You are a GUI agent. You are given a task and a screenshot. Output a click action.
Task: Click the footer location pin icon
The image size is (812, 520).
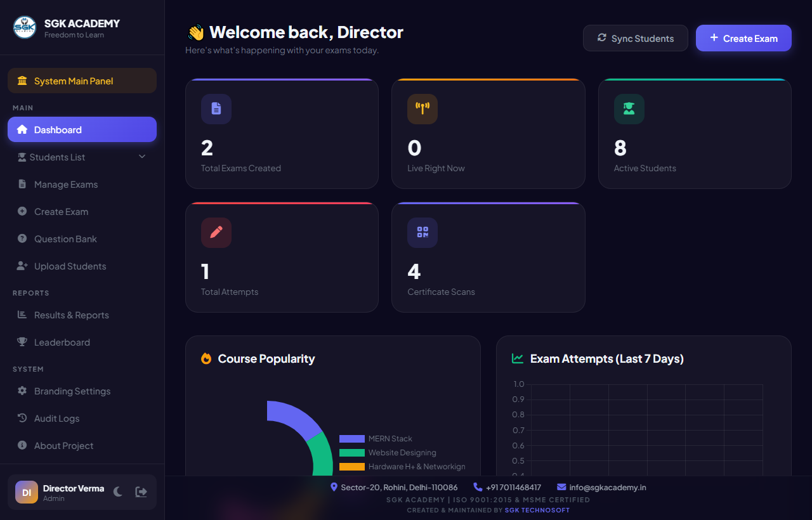tap(334, 487)
